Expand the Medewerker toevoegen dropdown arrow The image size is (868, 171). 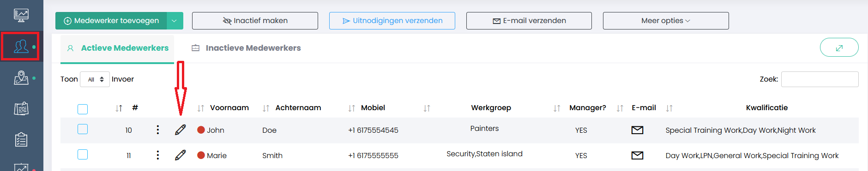[x=174, y=21]
